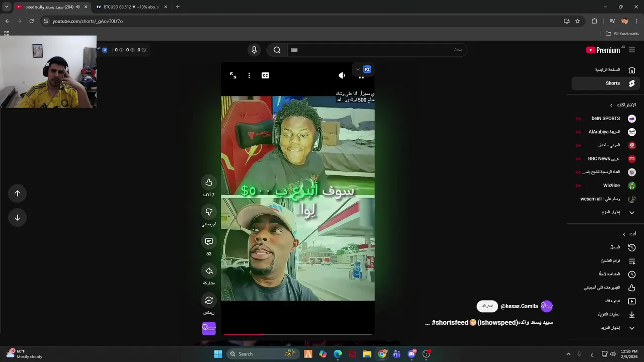Image resolution: width=644 pixels, height=362 pixels.
Task: Open the sound source thumbnail under Remix
Action: coord(209,328)
